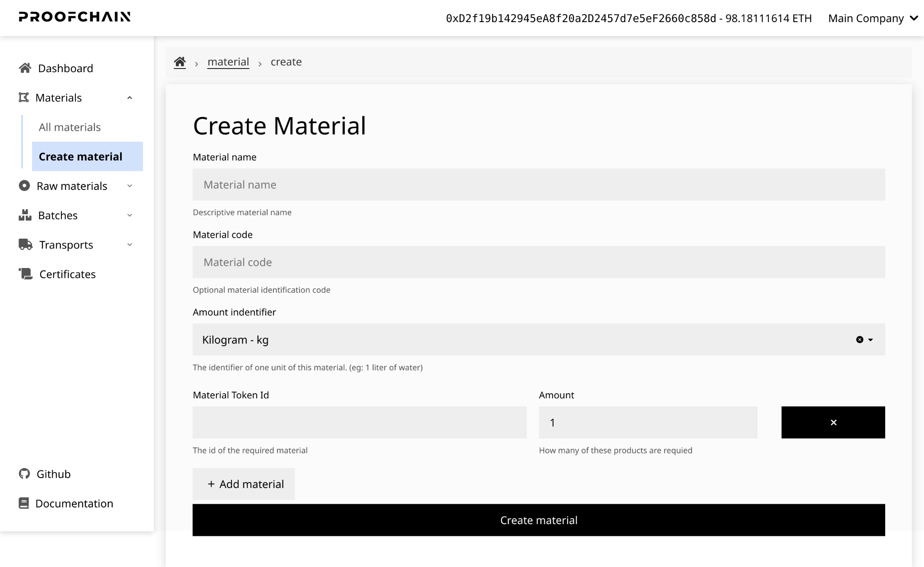Click the Proofchain logo
Image resolution: width=924 pixels, height=567 pixels.
tap(74, 17)
